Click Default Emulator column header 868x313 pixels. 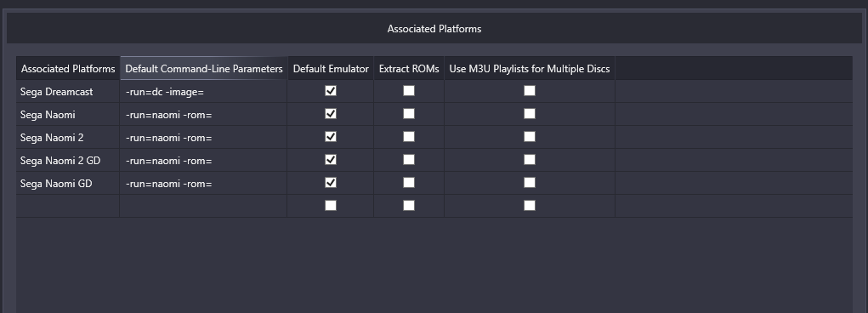pos(331,69)
